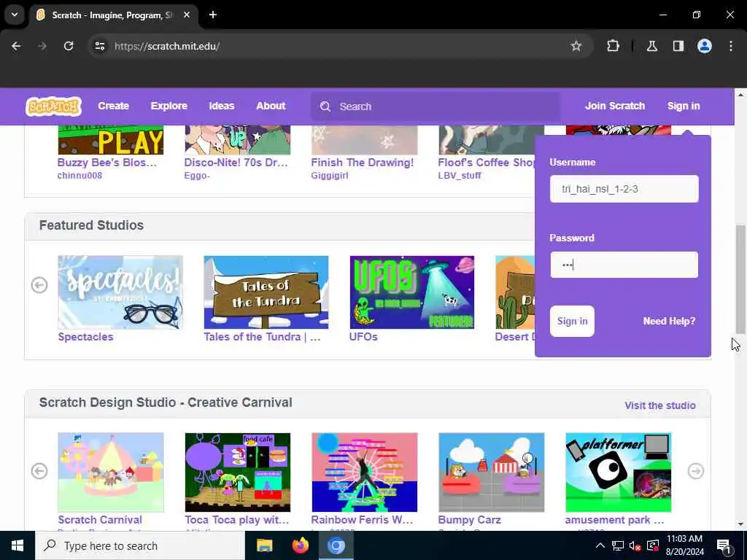The width and height of the screenshot is (747, 560).
Task: Click the Visit the studio link
Action: [659, 405]
